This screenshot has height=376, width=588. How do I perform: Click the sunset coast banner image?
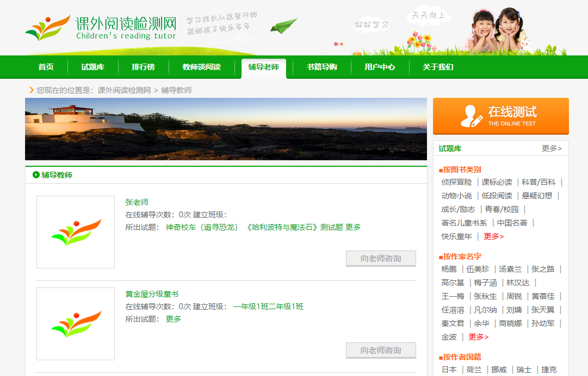(226, 129)
